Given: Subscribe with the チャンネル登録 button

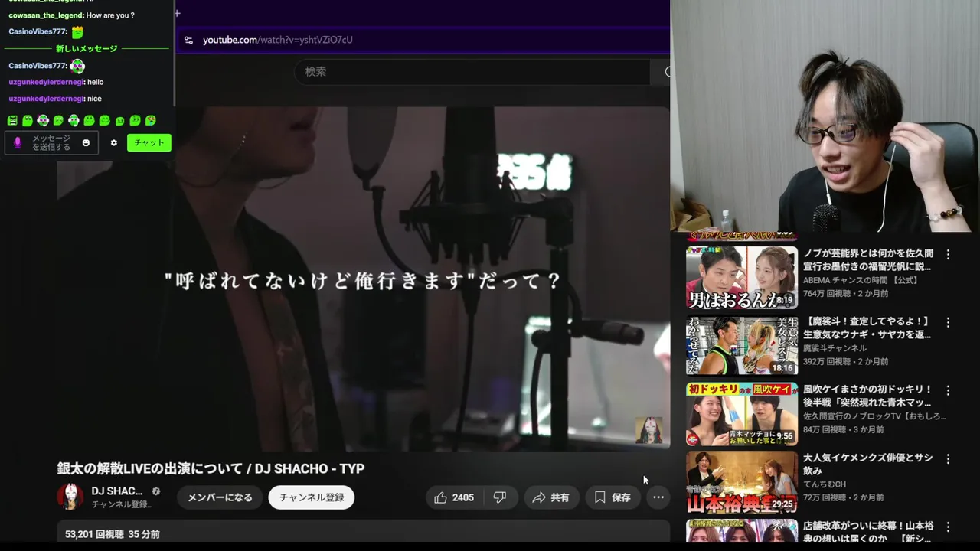Looking at the screenshot, I should click(x=312, y=497).
